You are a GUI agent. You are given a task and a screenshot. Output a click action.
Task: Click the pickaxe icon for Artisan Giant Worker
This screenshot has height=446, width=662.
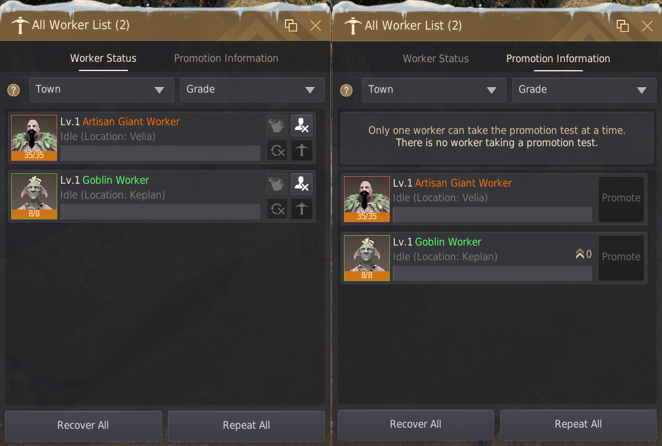302,150
